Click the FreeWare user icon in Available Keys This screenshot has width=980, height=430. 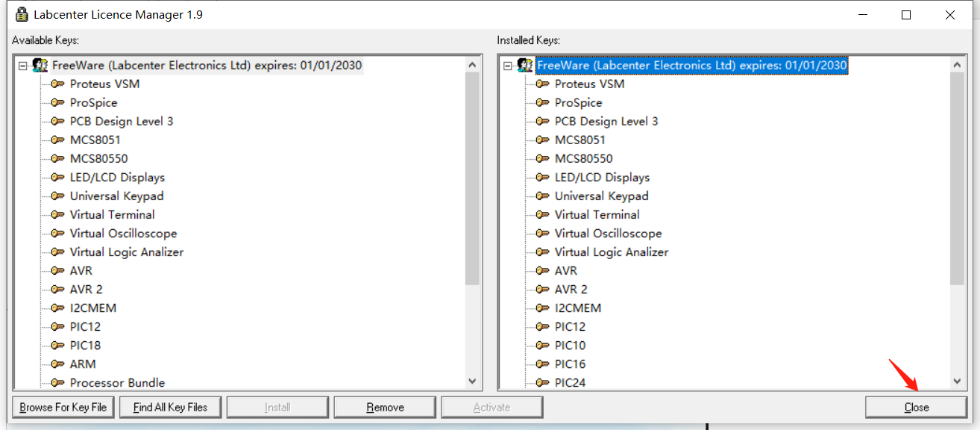click(x=40, y=66)
